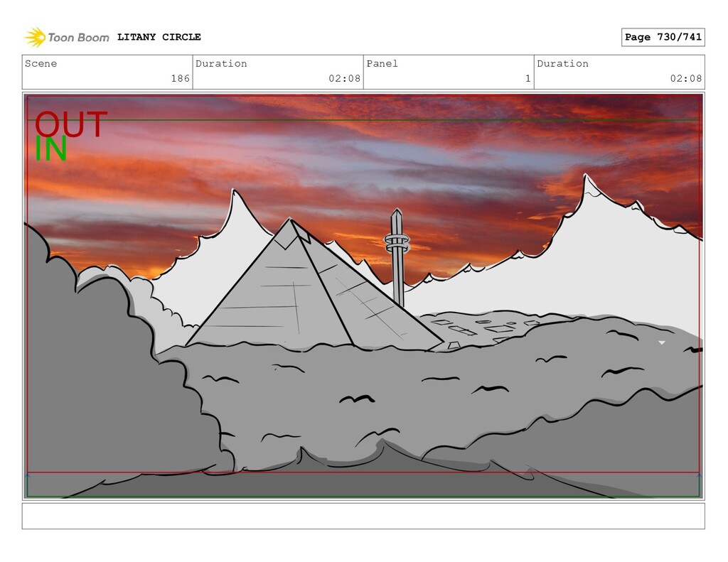Click the Scene label in header

coord(41,63)
